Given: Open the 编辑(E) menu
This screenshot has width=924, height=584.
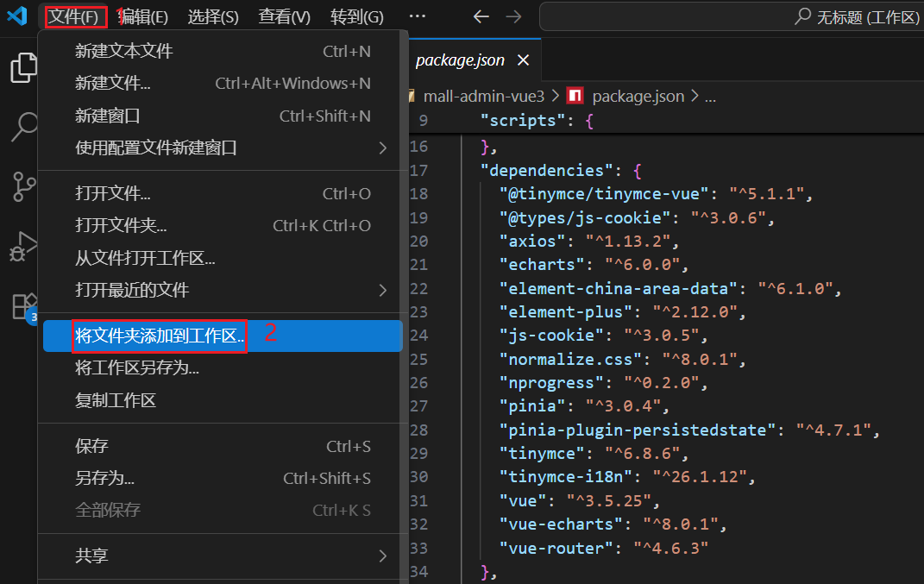Looking at the screenshot, I should (x=143, y=16).
